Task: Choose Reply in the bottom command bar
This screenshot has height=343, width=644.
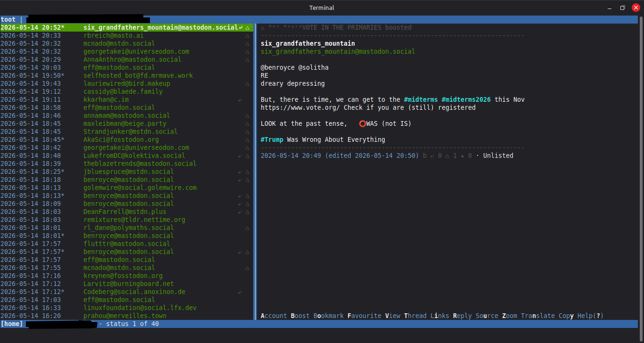Action: click(x=462, y=316)
